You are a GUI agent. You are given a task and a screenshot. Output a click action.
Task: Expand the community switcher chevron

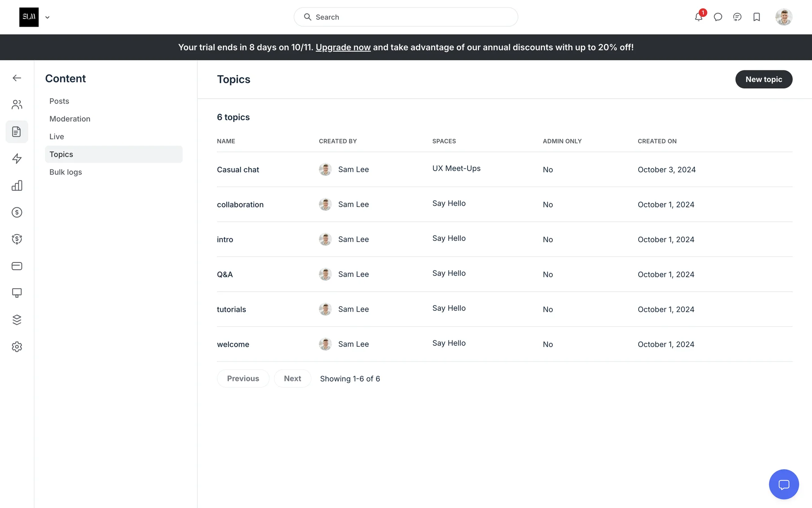tap(47, 17)
